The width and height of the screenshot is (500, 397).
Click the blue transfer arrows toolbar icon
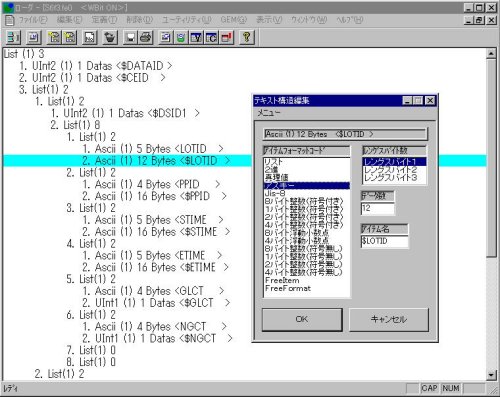[166, 38]
